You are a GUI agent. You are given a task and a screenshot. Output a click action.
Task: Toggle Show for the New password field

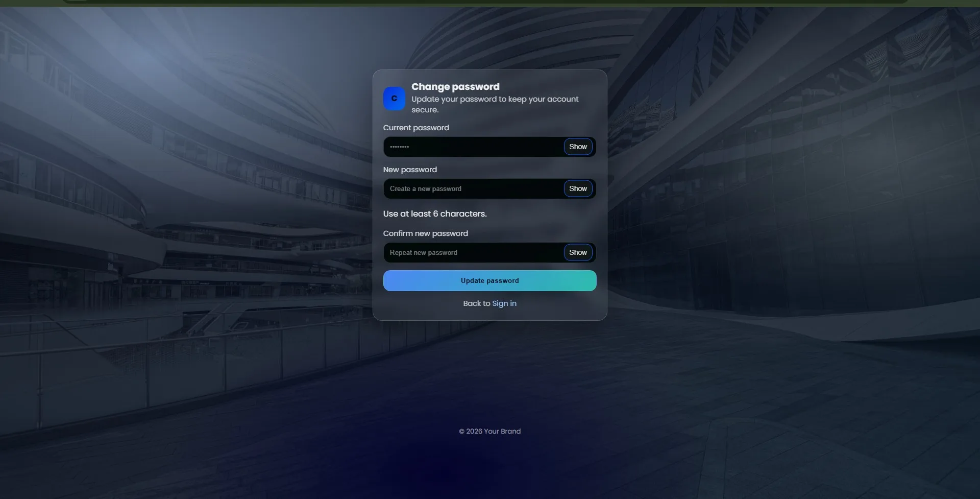578,189
